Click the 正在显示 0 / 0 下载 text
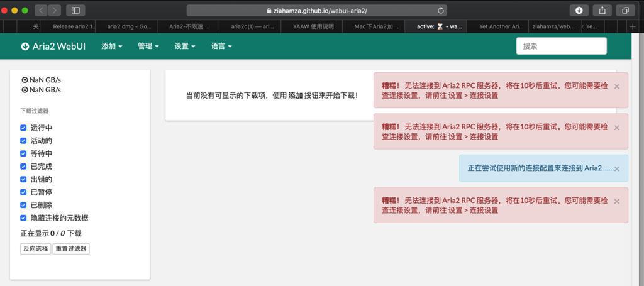The image size is (644, 286). pos(51,233)
